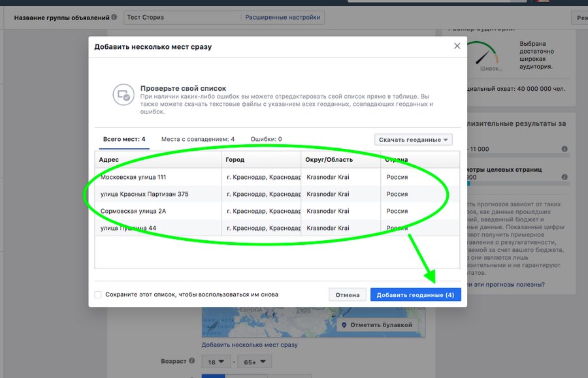This screenshot has height=378, width=588.
Task: Select address Московская улица 111
Action: 133,177
